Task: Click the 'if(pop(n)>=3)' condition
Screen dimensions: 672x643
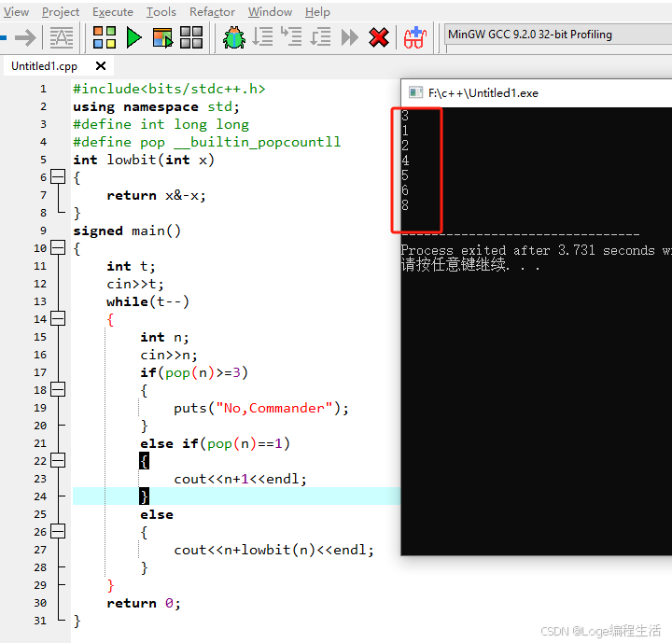Action: pos(194,372)
